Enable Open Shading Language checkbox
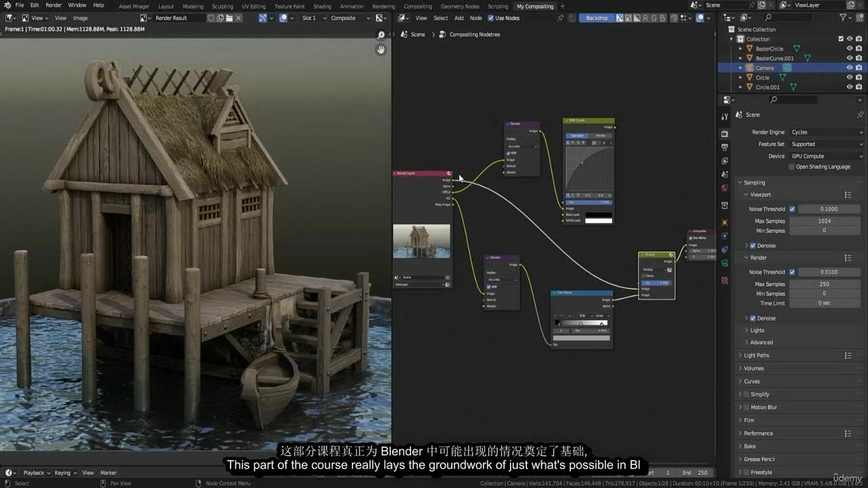 (x=791, y=167)
